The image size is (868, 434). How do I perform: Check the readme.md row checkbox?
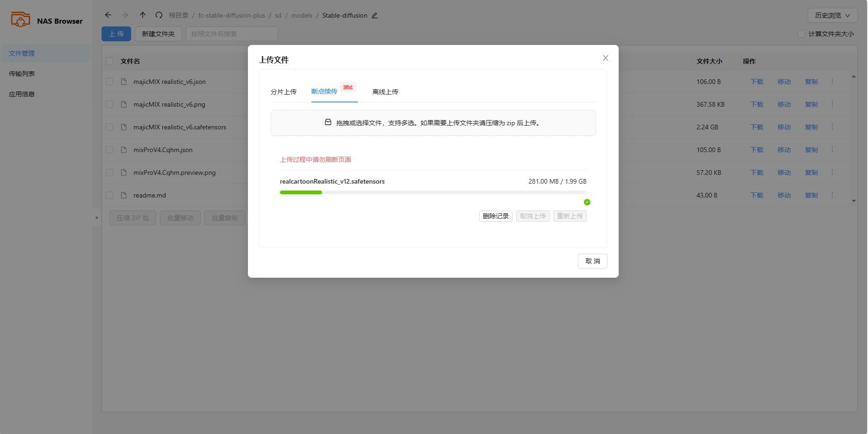109,195
